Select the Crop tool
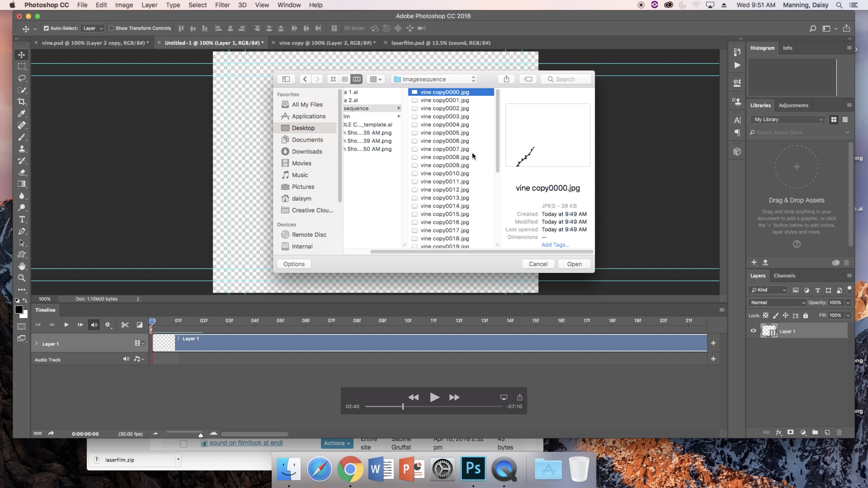The height and width of the screenshot is (488, 868). coord(22,102)
